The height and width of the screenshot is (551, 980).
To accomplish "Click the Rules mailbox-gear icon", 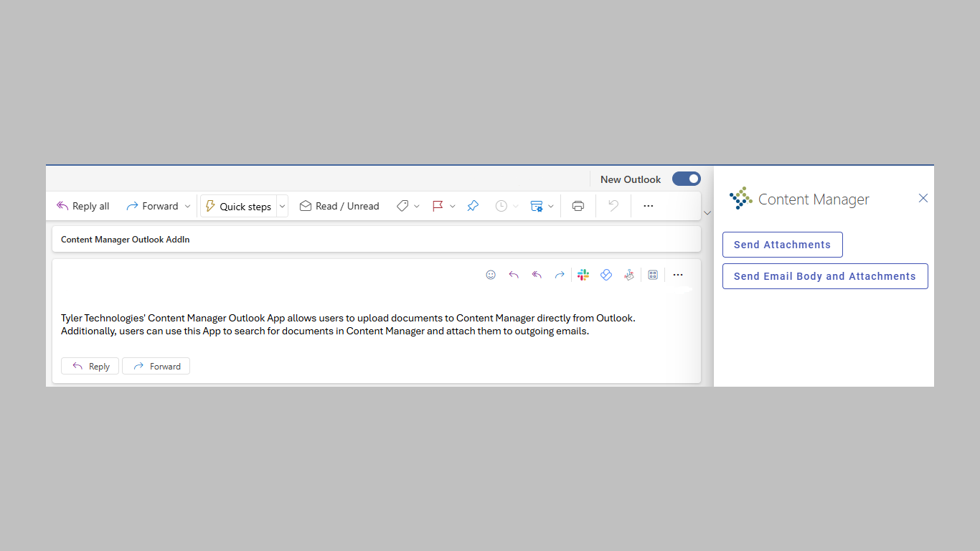I will [x=537, y=206].
